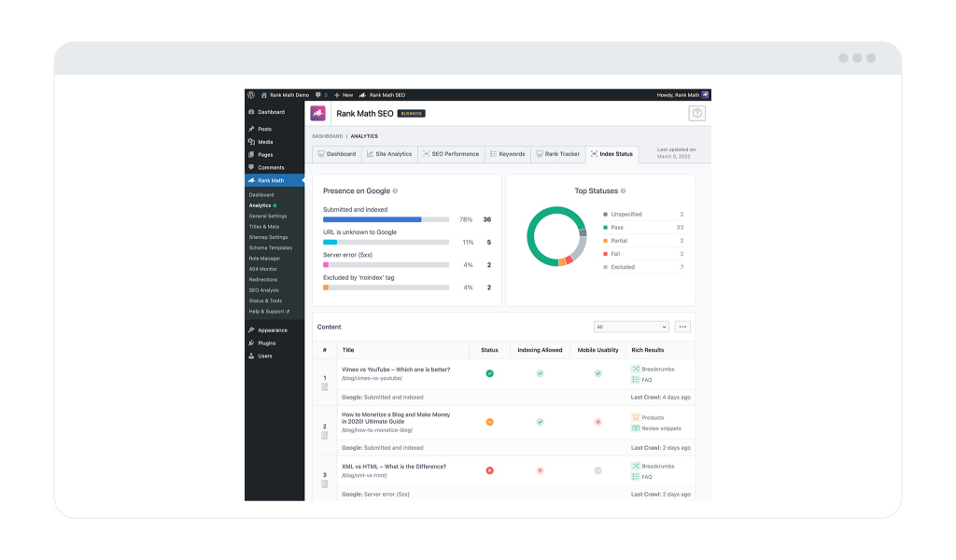Click Excluded legend gray swatch
956x560 pixels.
click(x=605, y=267)
